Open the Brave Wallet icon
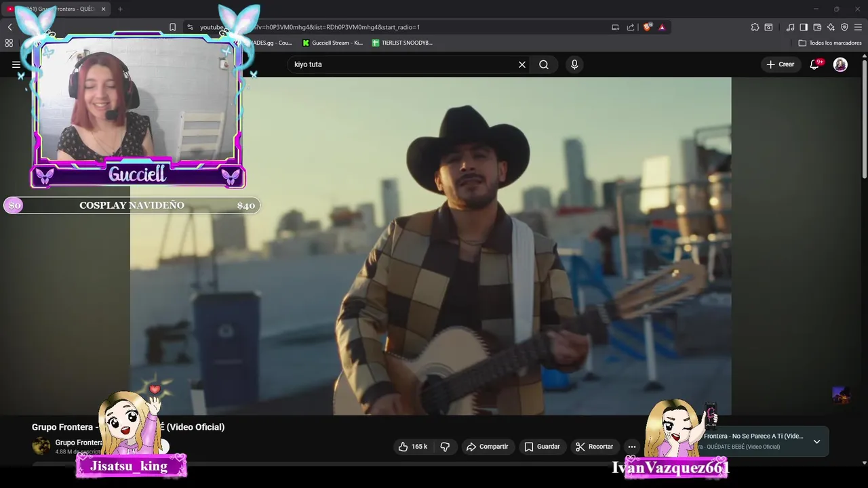The height and width of the screenshot is (488, 868). point(817,27)
